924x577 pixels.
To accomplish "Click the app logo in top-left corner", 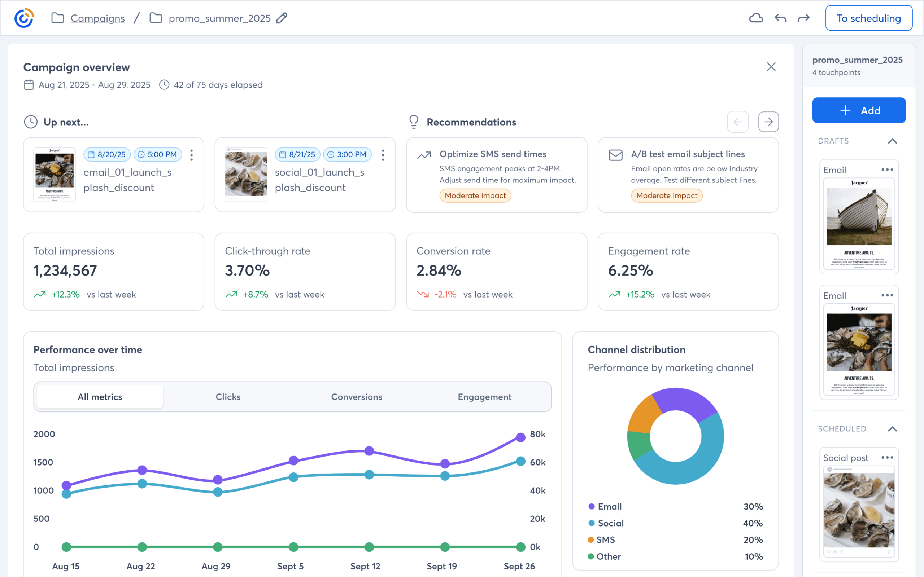I will pyautogui.click(x=24, y=18).
